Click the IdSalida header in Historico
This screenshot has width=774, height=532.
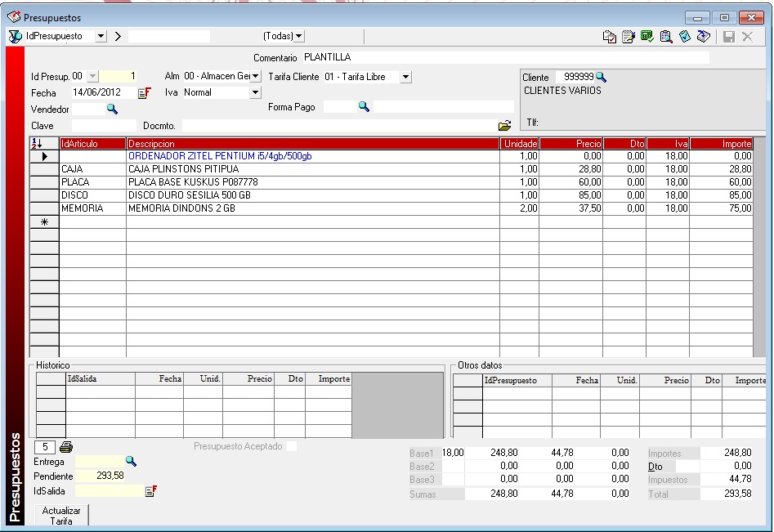[x=101, y=379]
